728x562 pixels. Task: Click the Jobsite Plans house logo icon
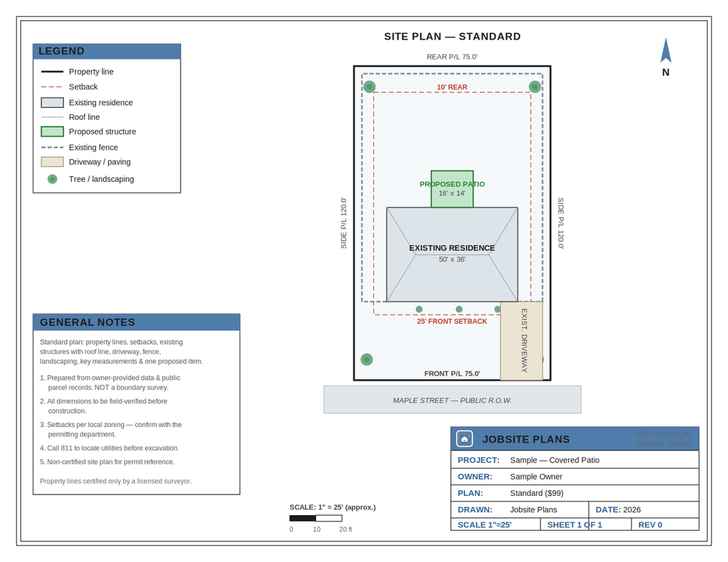464,438
